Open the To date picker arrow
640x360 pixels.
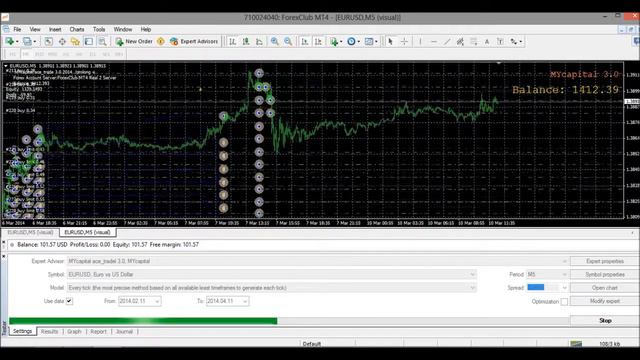click(x=245, y=301)
